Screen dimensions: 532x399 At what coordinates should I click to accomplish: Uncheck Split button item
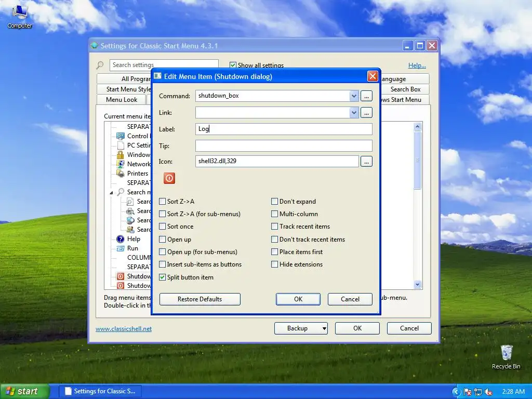(x=163, y=277)
